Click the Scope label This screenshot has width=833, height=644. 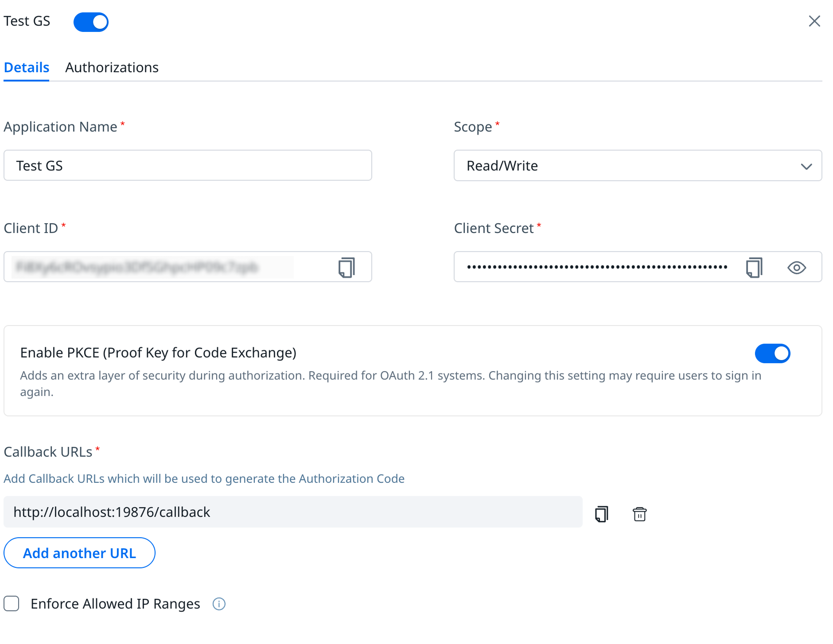pyautogui.click(x=473, y=127)
